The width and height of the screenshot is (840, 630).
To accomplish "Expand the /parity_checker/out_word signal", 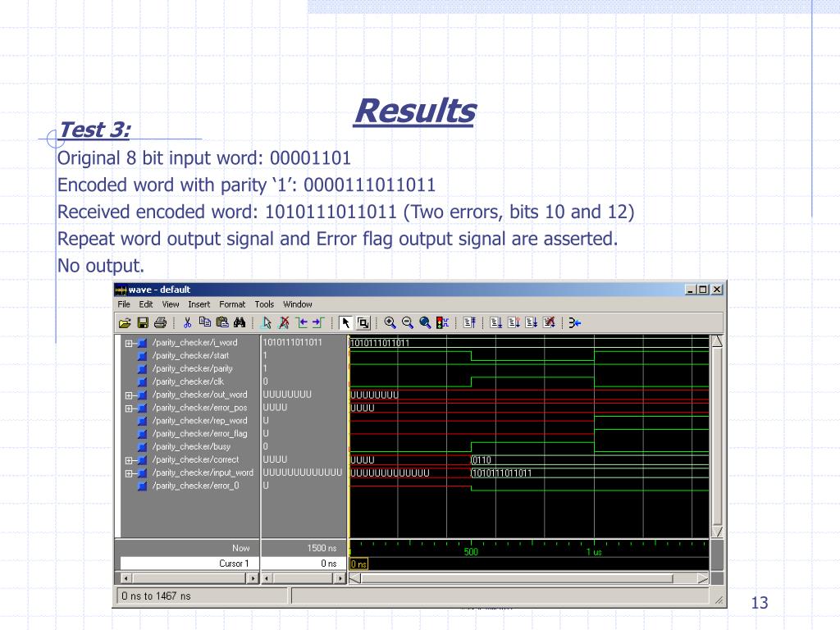I will click(129, 396).
